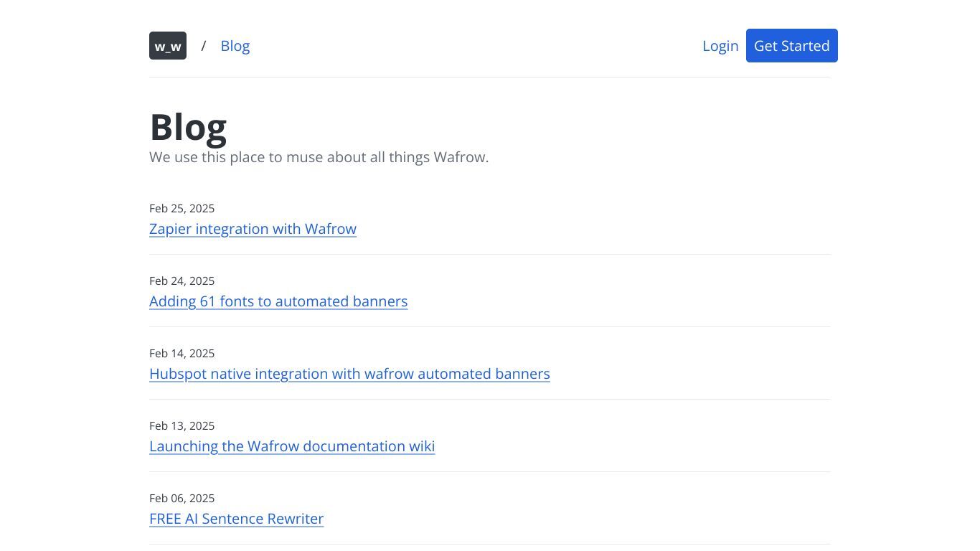This screenshot has width=980, height=551.
Task: Click the date Feb 14, 2025
Action: point(182,354)
